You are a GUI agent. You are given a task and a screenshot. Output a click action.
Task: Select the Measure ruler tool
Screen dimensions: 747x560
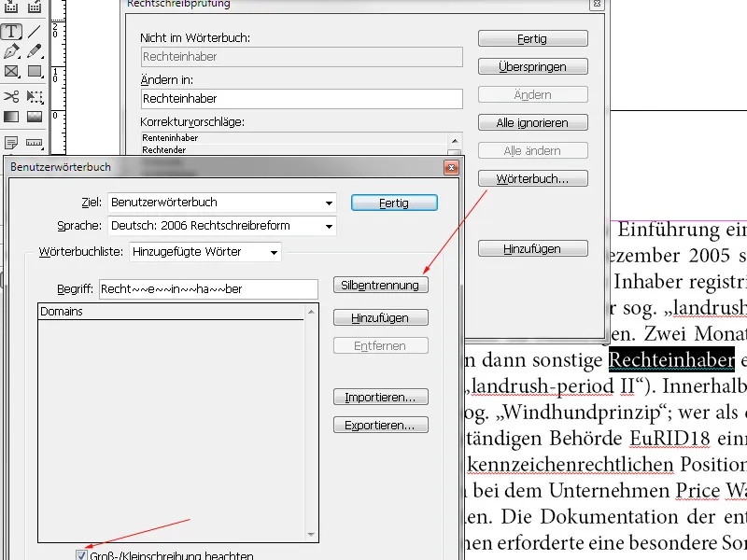pyautogui.click(x=34, y=143)
